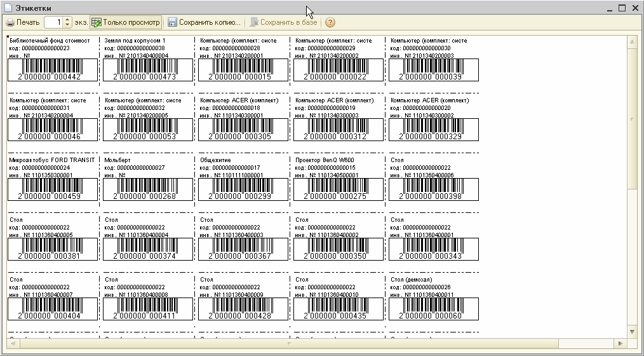Click label text Стол (демозал)
This screenshot has width=644, height=356.
411,280
